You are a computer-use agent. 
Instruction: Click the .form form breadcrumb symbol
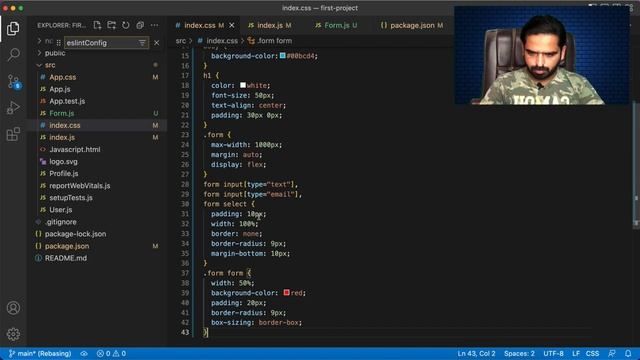(274, 41)
